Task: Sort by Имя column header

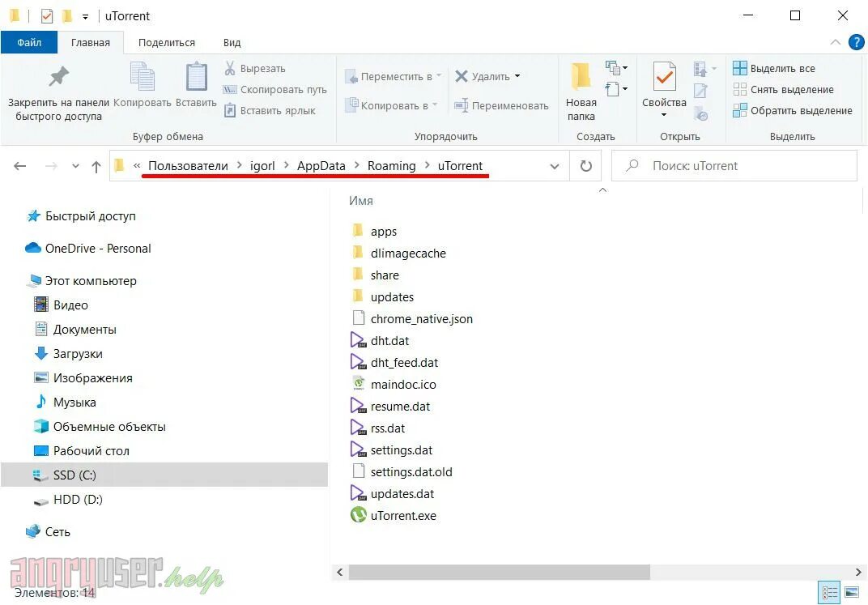Action: [x=361, y=200]
